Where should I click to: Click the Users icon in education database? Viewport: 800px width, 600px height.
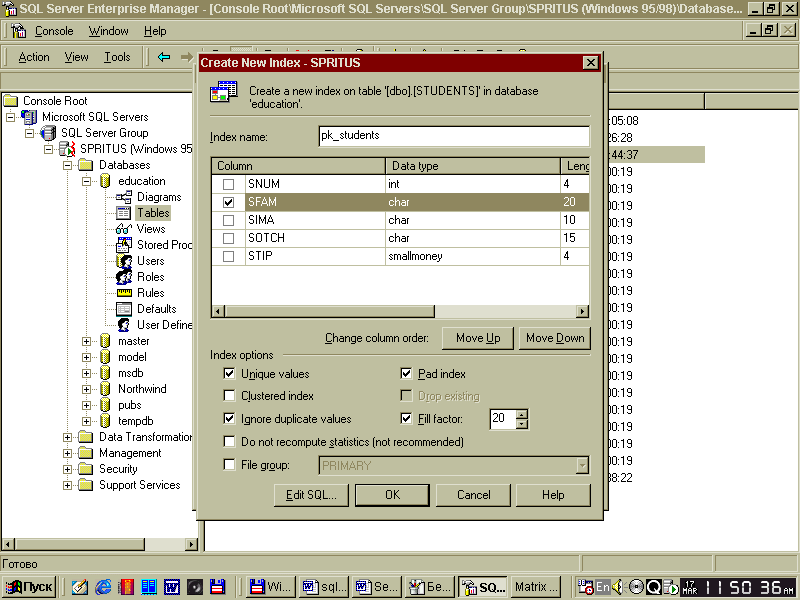coord(123,261)
